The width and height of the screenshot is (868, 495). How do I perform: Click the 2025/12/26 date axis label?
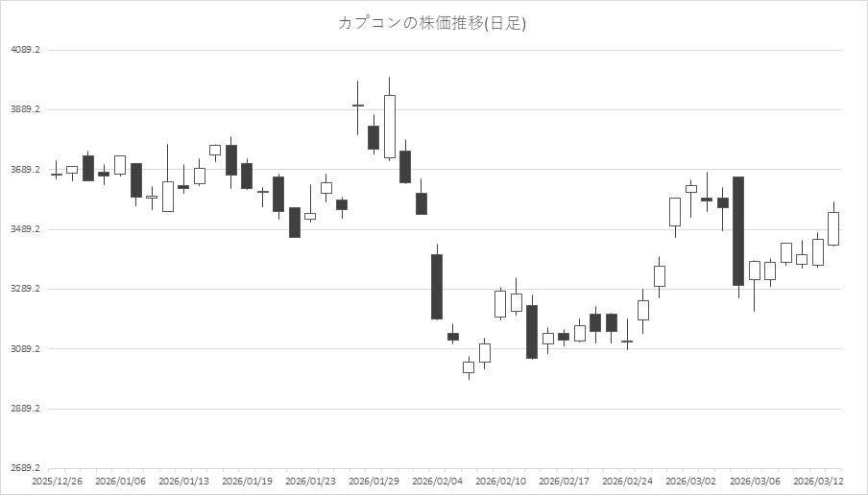pyautogui.click(x=56, y=481)
